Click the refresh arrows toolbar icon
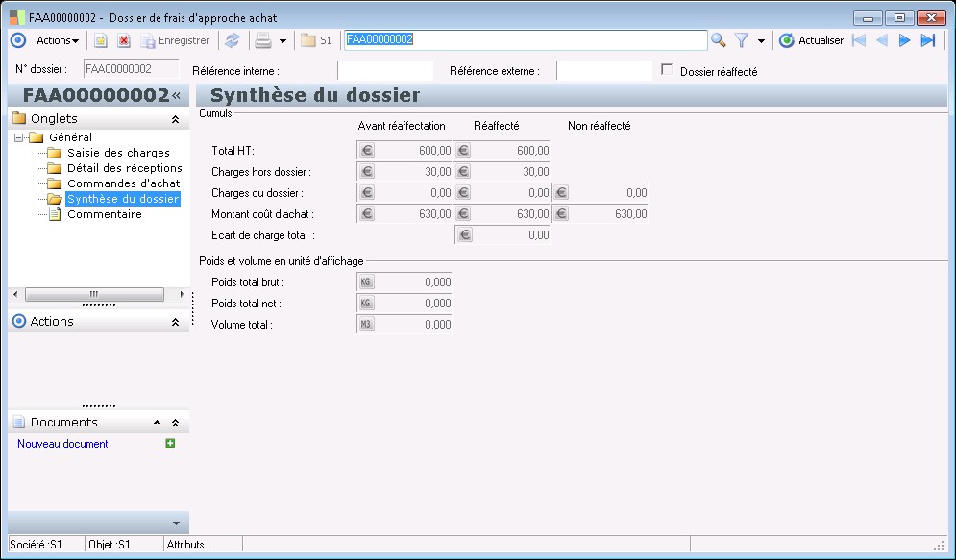The height and width of the screenshot is (560, 956). tap(232, 40)
